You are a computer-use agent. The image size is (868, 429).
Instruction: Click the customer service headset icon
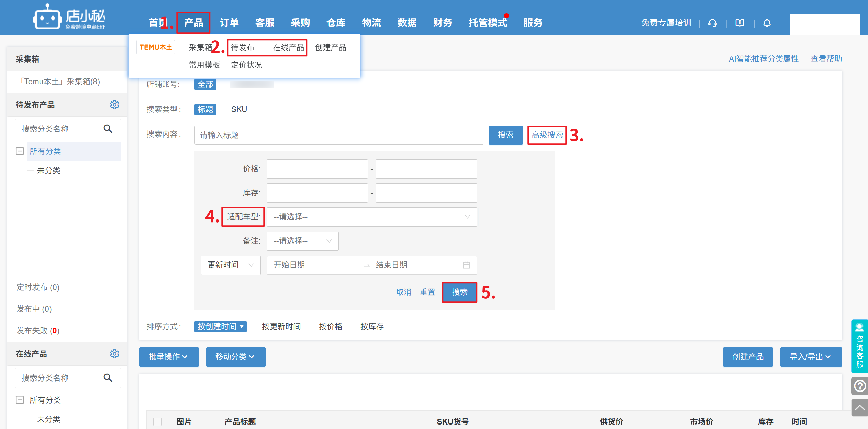click(x=712, y=23)
